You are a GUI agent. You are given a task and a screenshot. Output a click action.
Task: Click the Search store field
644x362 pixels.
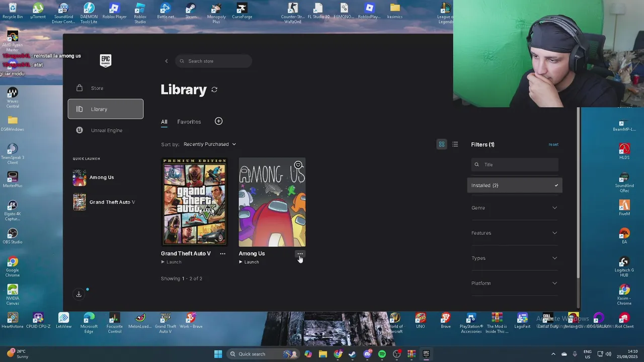click(214, 61)
